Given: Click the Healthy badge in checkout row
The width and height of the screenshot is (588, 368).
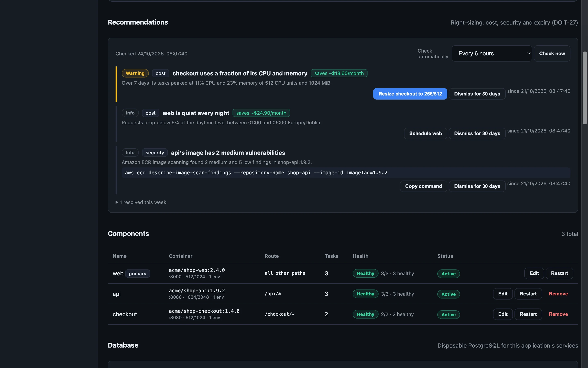Looking at the screenshot, I should click(x=365, y=314).
